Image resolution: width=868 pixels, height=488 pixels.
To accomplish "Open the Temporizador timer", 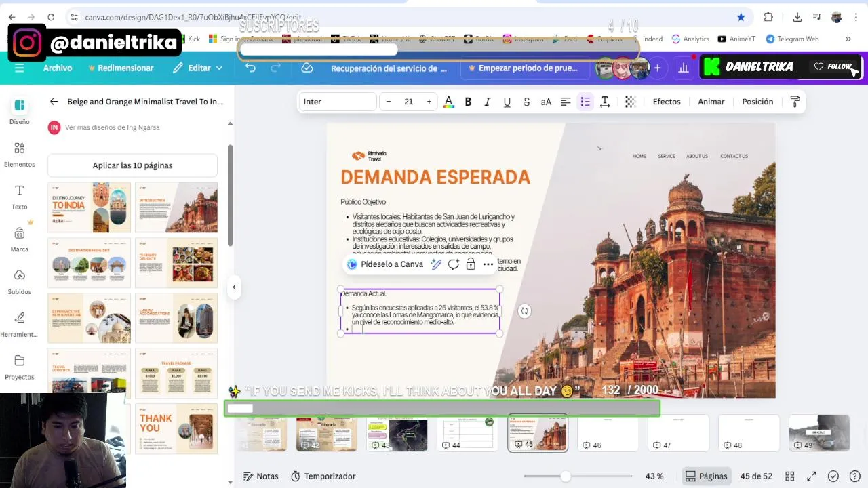I will [323, 476].
